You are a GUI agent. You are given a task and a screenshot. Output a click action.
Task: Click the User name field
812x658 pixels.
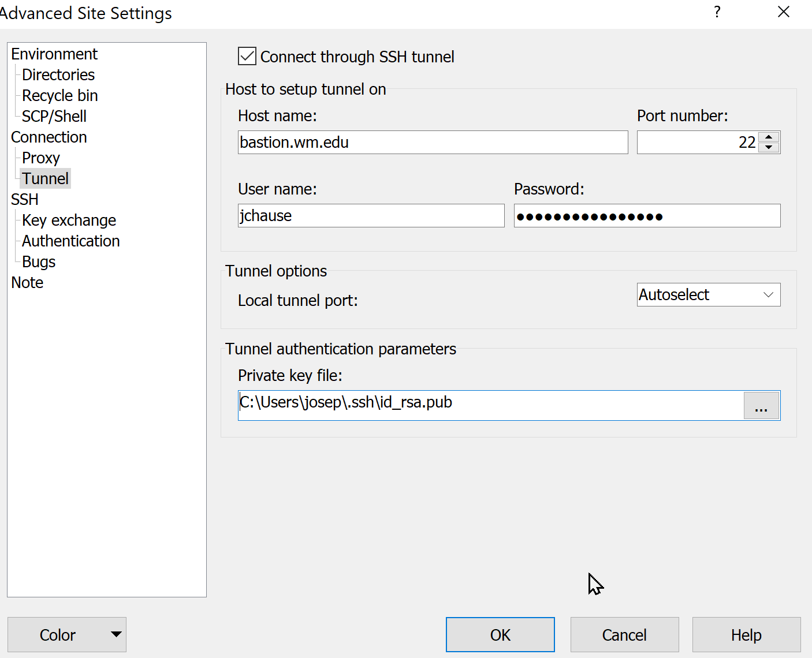pos(371,215)
